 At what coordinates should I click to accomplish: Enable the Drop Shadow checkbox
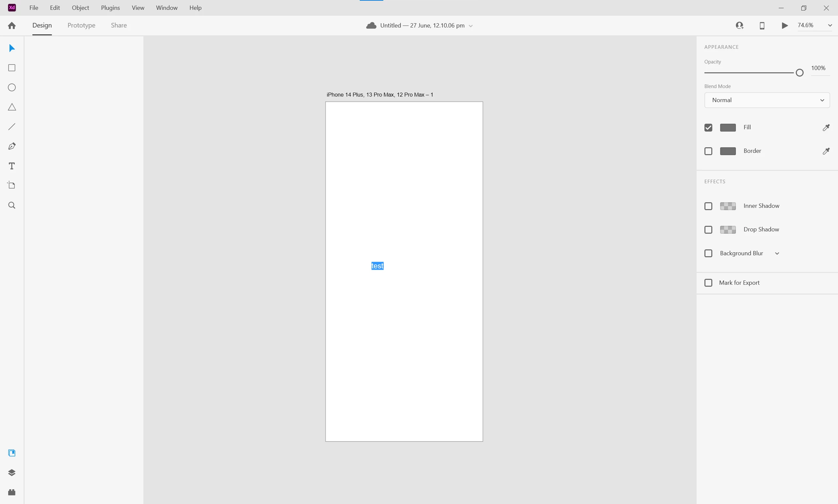[x=708, y=230]
